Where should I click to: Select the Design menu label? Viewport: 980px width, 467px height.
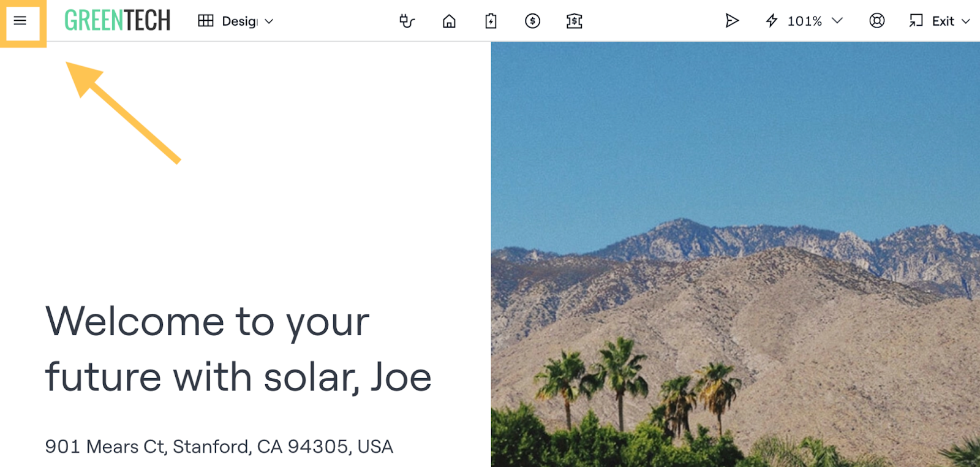[x=239, y=21]
